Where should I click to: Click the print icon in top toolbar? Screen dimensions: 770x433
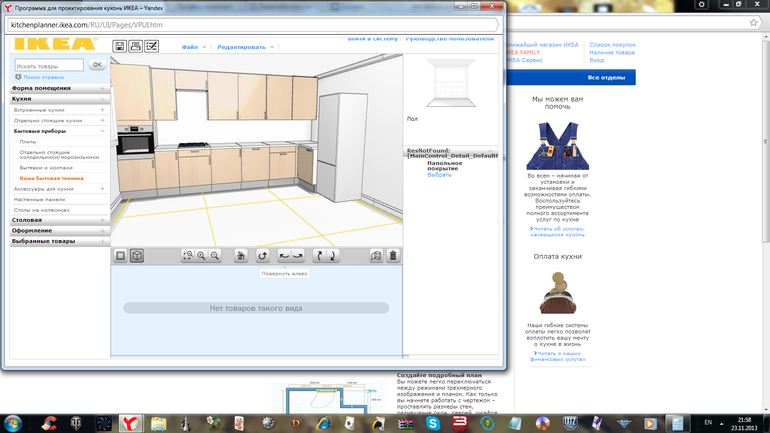(136, 46)
